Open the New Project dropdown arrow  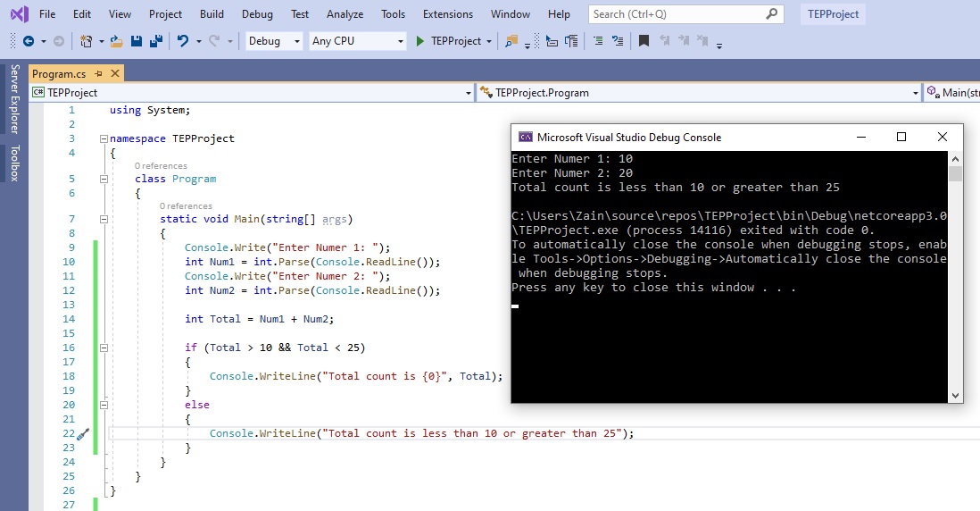pyautogui.click(x=101, y=42)
